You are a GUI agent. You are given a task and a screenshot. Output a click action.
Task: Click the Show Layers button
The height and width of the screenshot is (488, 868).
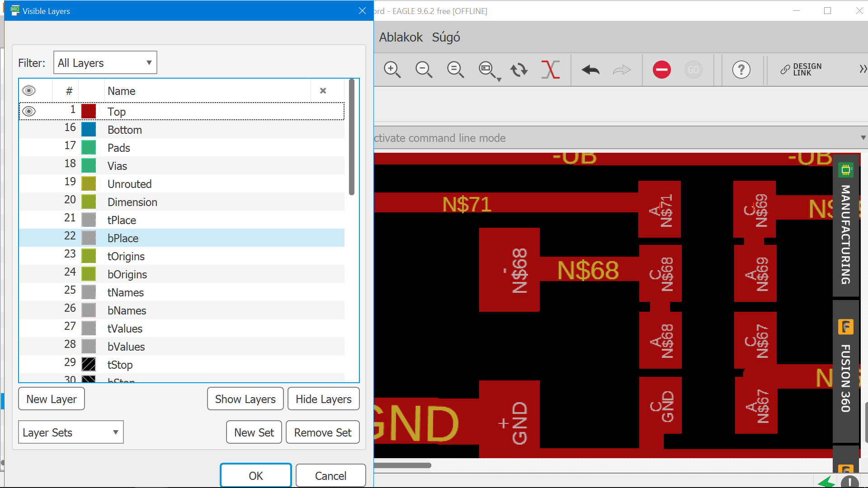[x=245, y=399]
